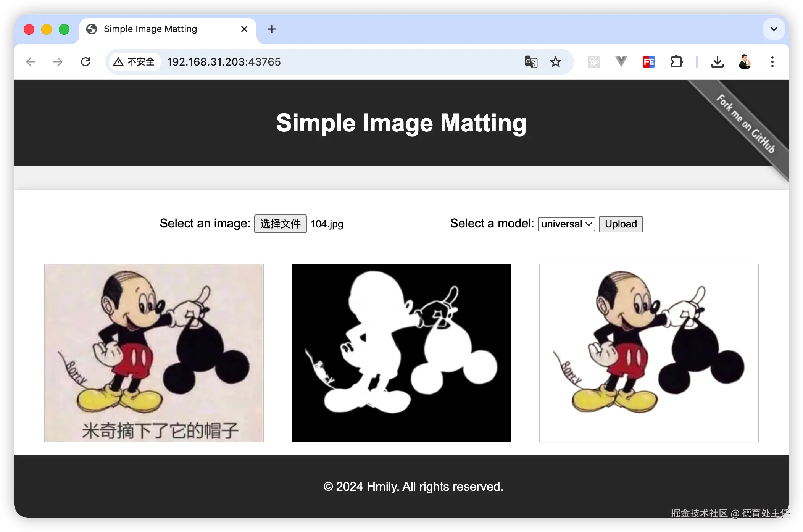Open the React DevTools extension icon
Screen dimensions: 803x532
[x=593, y=62]
